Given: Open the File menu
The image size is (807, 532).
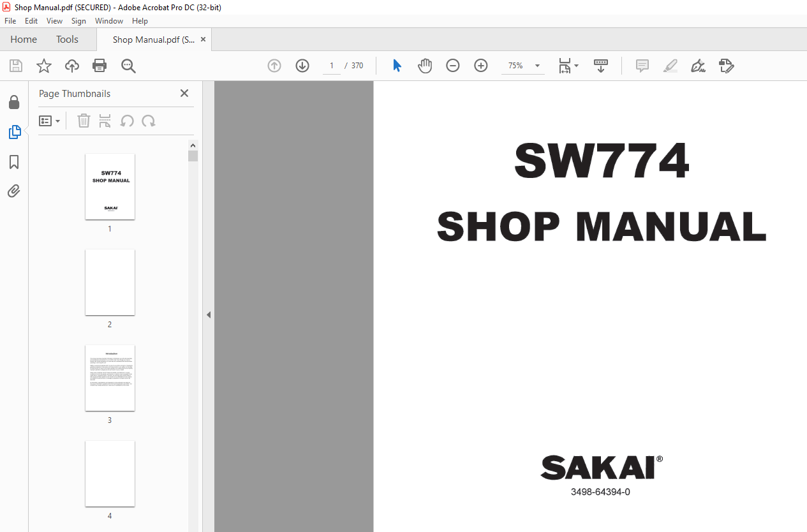Looking at the screenshot, I should 10,21.
